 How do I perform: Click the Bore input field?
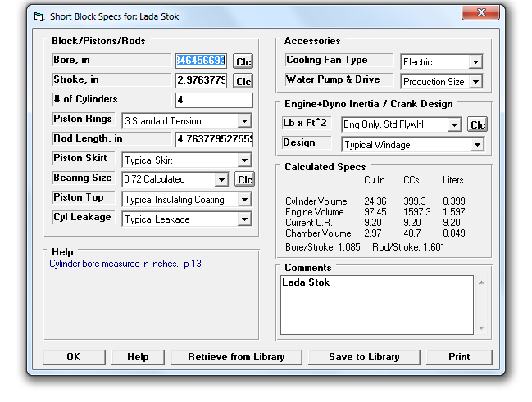[201, 61]
